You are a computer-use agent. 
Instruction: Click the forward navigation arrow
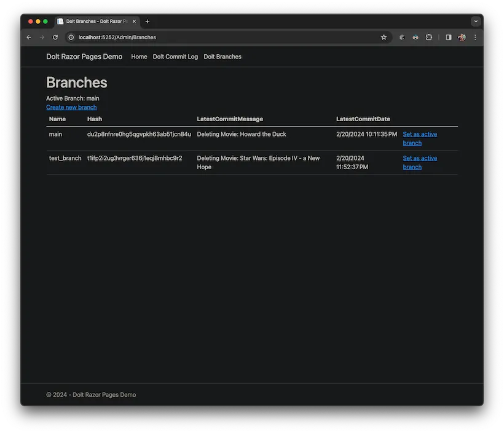point(42,37)
